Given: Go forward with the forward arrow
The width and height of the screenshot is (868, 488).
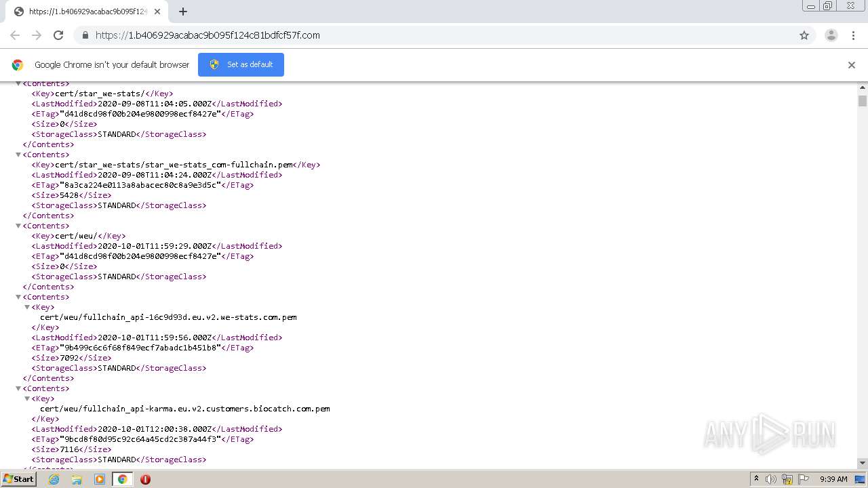Looking at the screenshot, I should (x=37, y=35).
